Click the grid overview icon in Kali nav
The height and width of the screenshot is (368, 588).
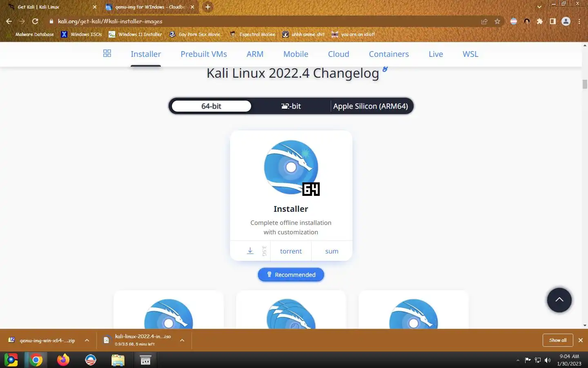[x=107, y=54]
